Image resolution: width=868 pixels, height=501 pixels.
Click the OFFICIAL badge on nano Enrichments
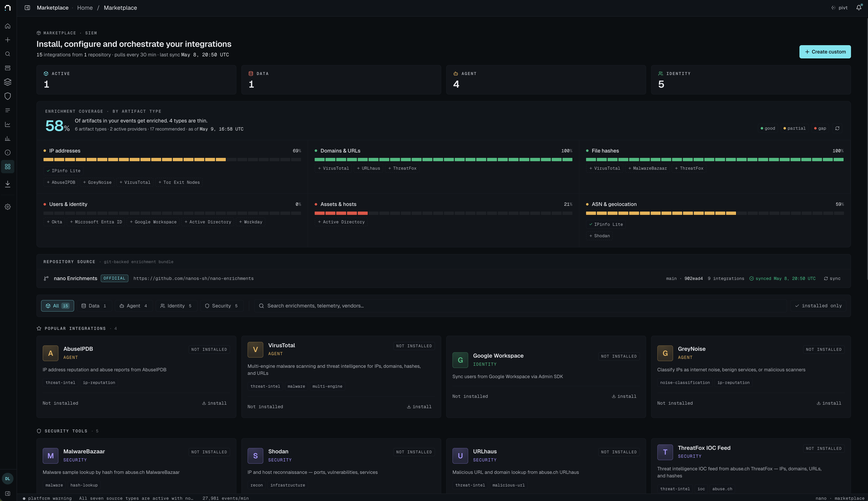(x=115, y=278)
